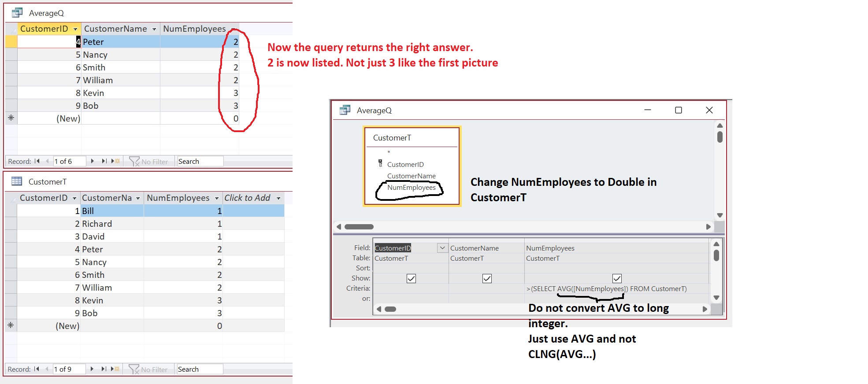The height and width of the screenshot is (384, 868).
Task: Click the Sort cell under CustomerName in the query grid
Action: pos(486,268)
